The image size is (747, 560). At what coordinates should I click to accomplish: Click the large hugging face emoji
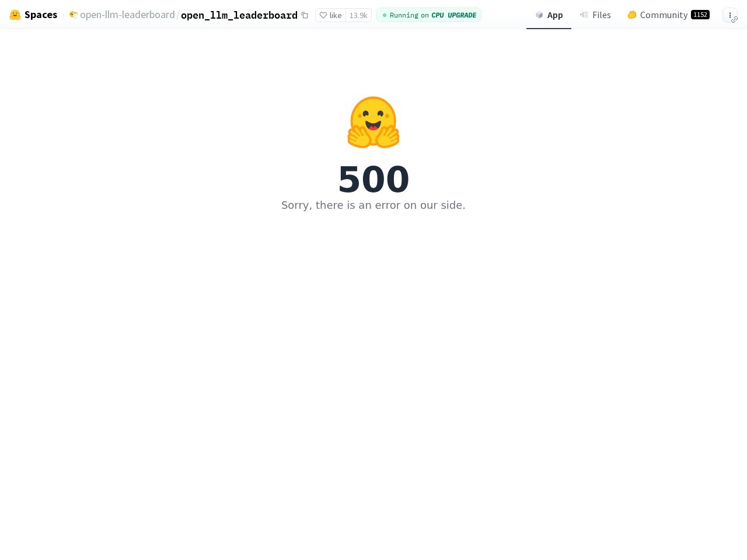tap(373, 122)
